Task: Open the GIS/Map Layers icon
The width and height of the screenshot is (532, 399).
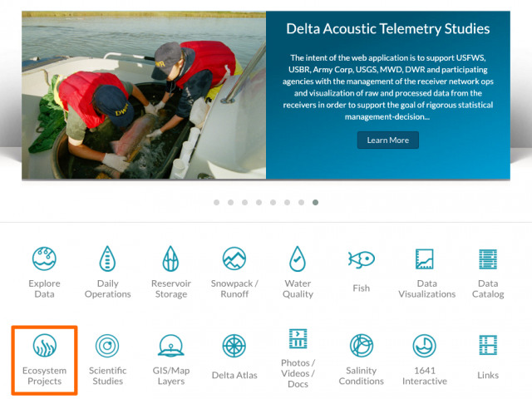Action: click(x=170, y=346)
